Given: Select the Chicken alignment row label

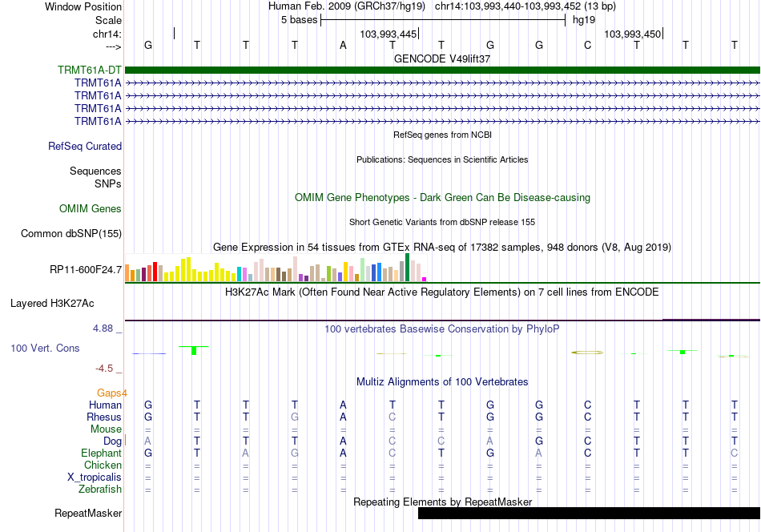Looking at the screenshot, I should pyautogui.click(x=103, y=465).
